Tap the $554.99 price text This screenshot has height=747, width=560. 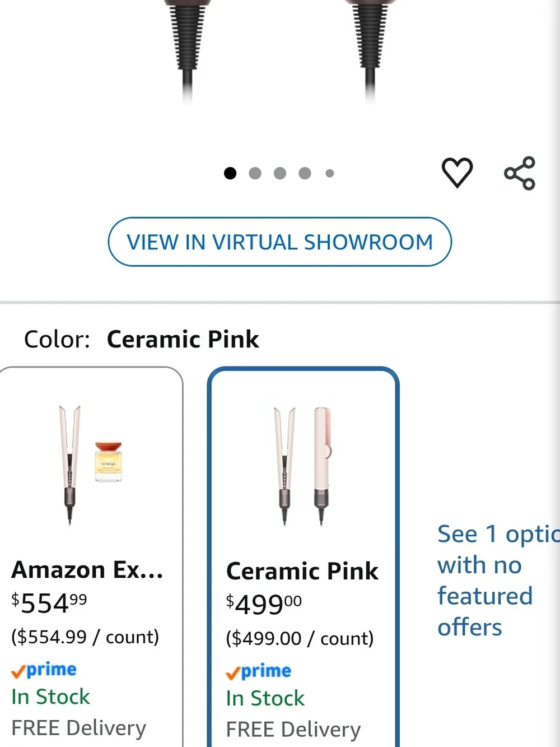pos(49,603)
